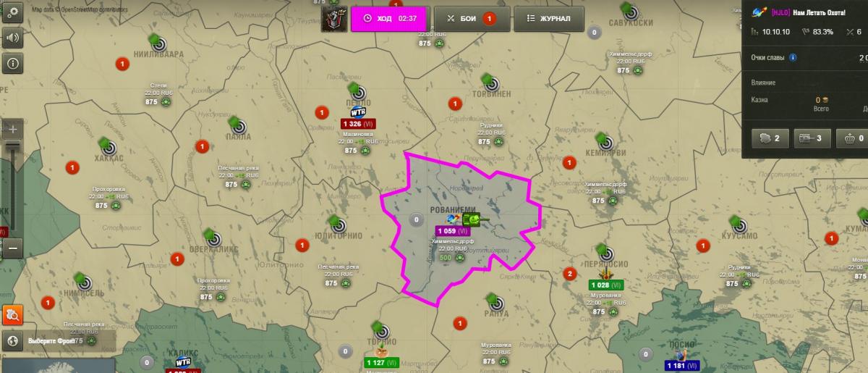This screenshot has width=868, height=373.
Task: Click the 500 income value in Рованиеми
Action: pos(446,257)
